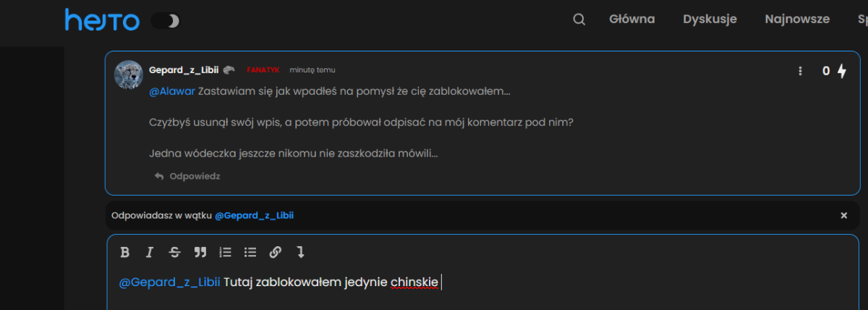Toggle dark mode switch near logo

165,21
